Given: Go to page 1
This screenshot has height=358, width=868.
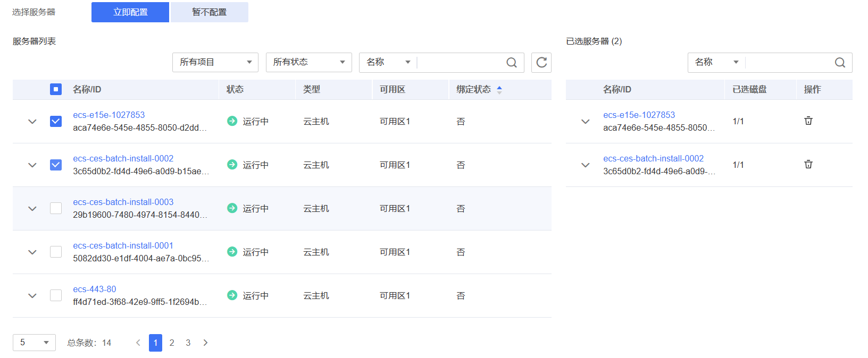Looking at the screenshot, I should click(x=155, y=343).
